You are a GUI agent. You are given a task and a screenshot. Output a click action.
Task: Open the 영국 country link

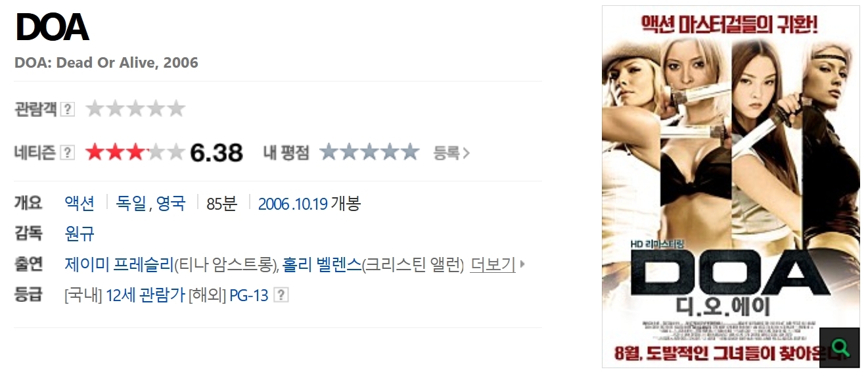171,203
